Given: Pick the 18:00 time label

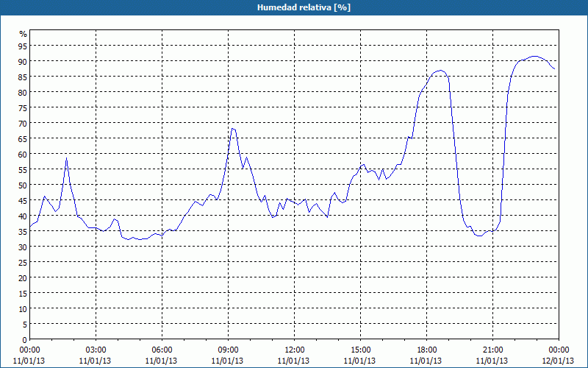Looking at the screenshot, I should pos(427,350).
